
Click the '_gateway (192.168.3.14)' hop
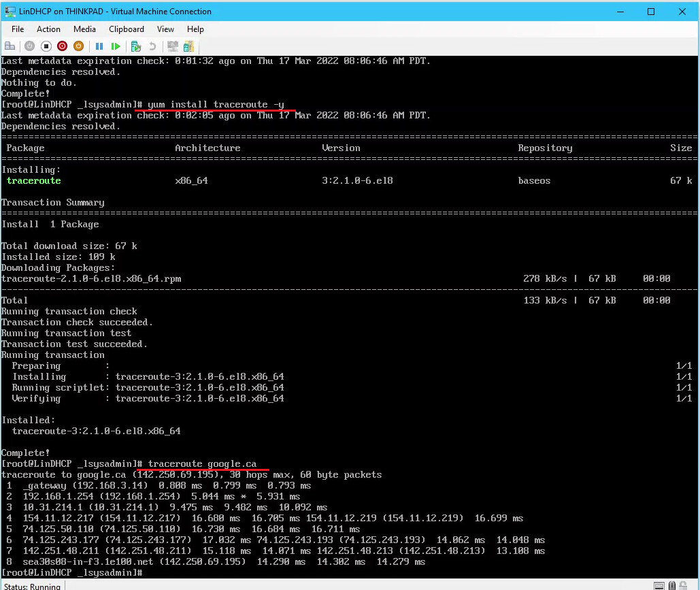tap(85, 485)
